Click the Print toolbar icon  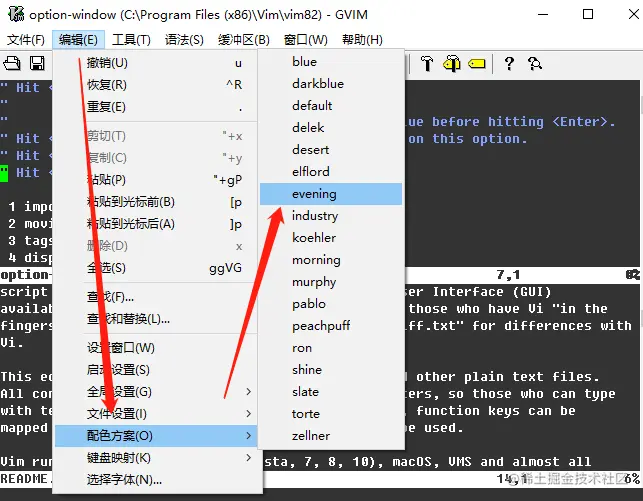[11, 64]
